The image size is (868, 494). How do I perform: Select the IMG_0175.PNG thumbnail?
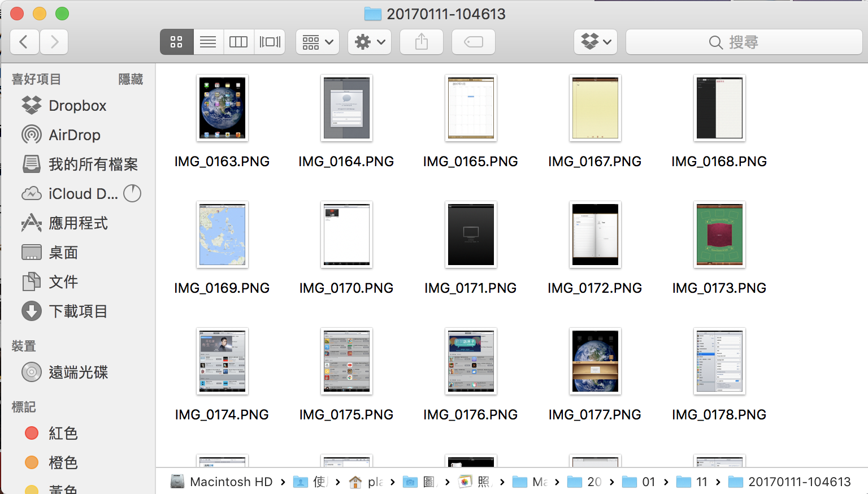[346, 361]
